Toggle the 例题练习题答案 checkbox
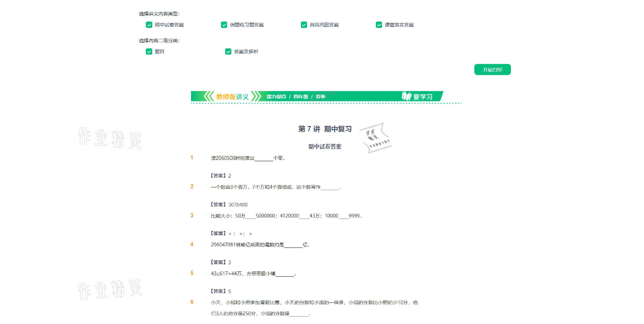644x324 pixels. [224, 25]
